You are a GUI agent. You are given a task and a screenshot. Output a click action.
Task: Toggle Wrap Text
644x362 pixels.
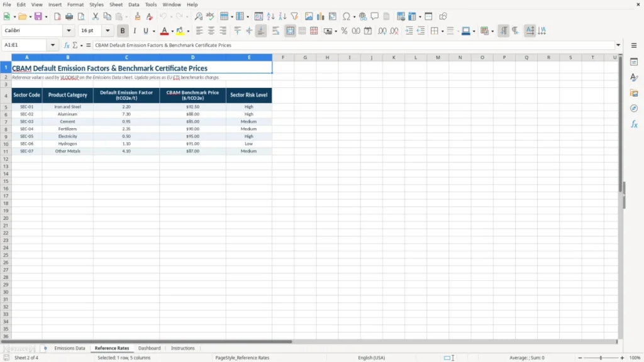(x=275, y=31)
